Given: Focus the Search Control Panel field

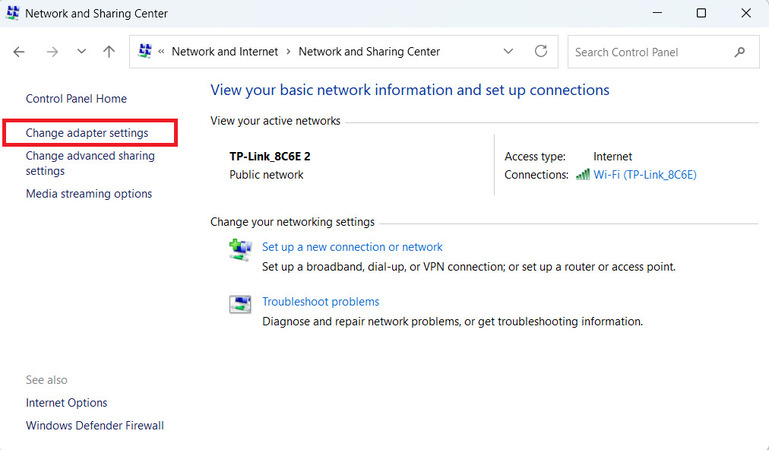Looking at the screenshot, I should 650,52.
